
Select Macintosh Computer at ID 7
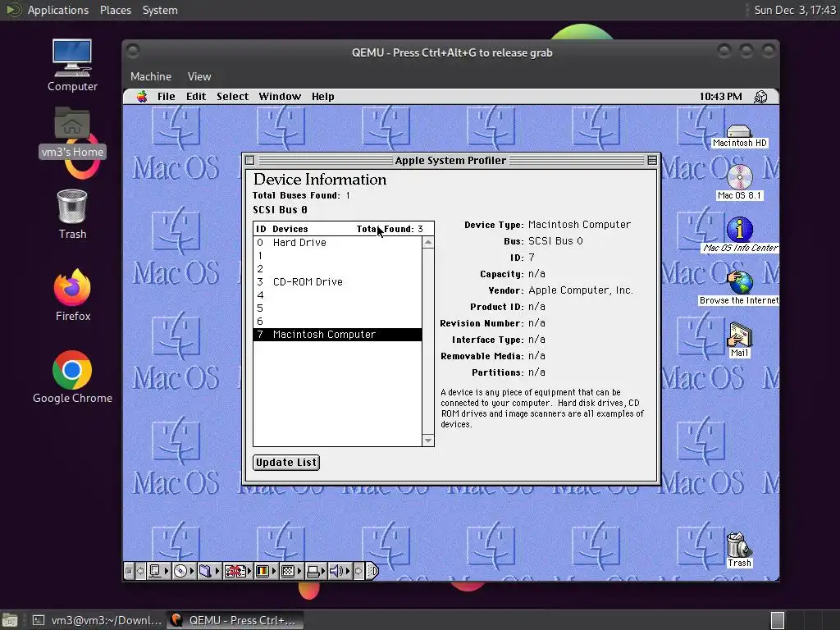tap(337, 335)
